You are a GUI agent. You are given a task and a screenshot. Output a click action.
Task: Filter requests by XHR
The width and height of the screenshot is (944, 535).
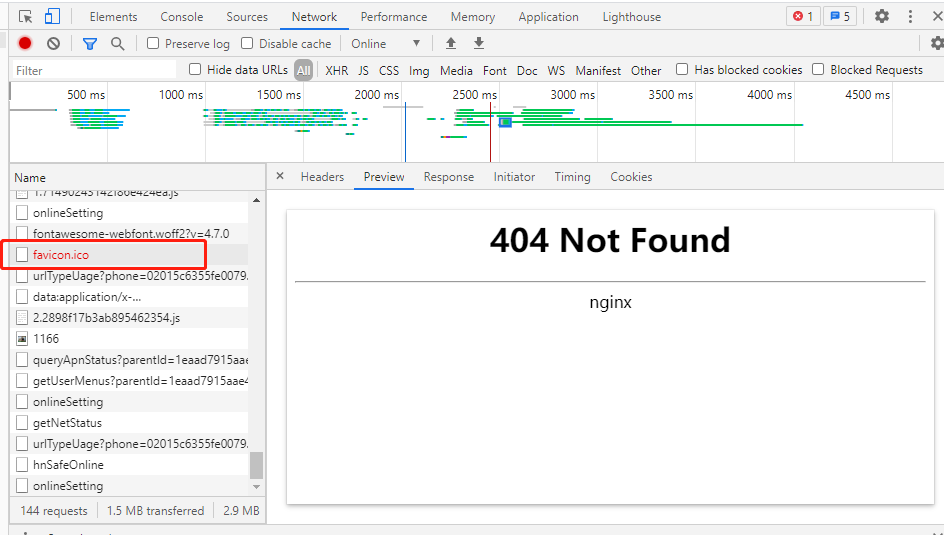tap(337, 70)
